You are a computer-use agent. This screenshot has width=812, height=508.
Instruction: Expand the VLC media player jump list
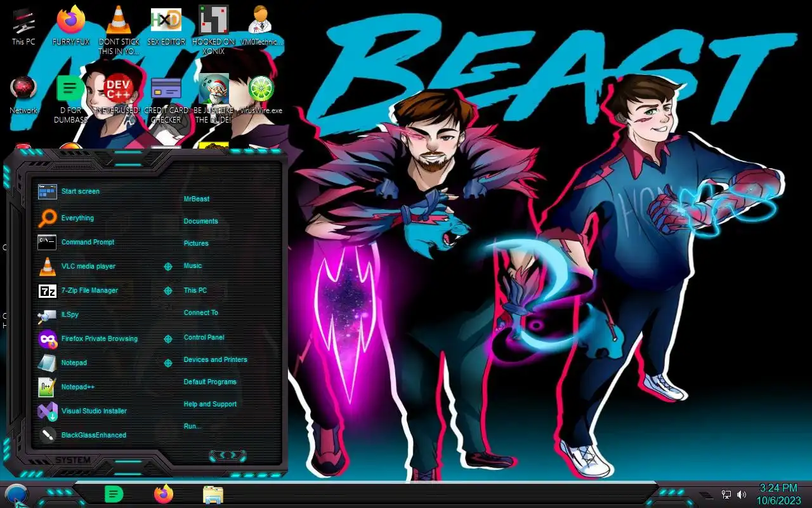coord(168,267)
